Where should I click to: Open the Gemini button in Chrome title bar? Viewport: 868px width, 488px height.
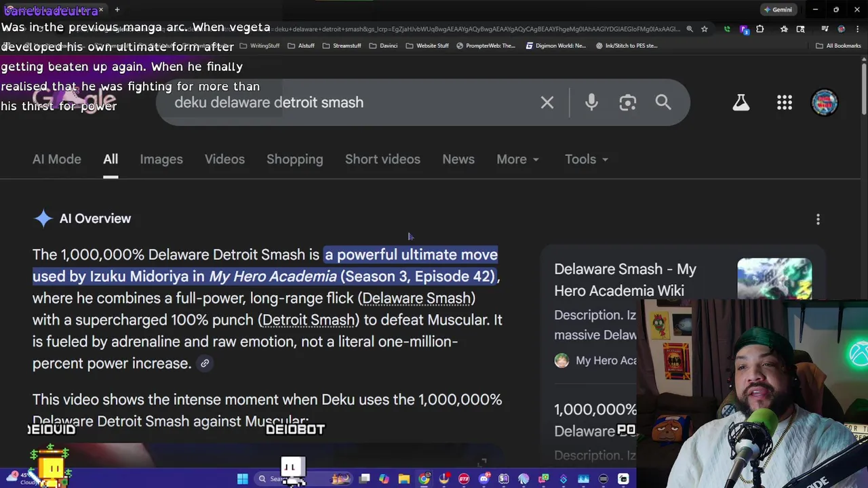pyautogui.click(x=778, y=9)
